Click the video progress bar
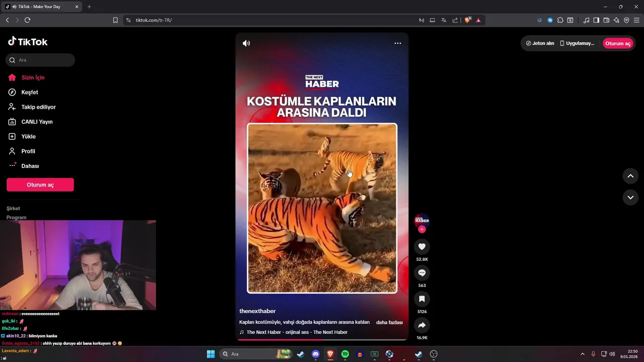 [x=322, y=339]
